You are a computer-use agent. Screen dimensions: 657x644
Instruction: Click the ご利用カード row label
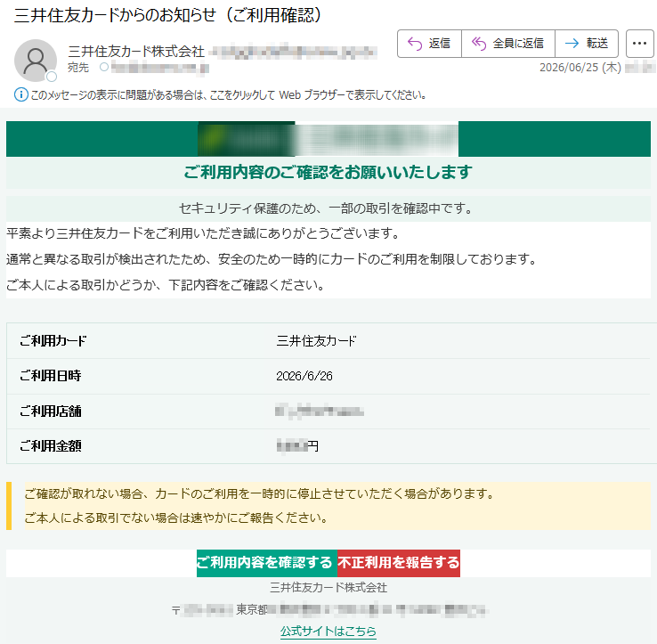coord(53,340)
